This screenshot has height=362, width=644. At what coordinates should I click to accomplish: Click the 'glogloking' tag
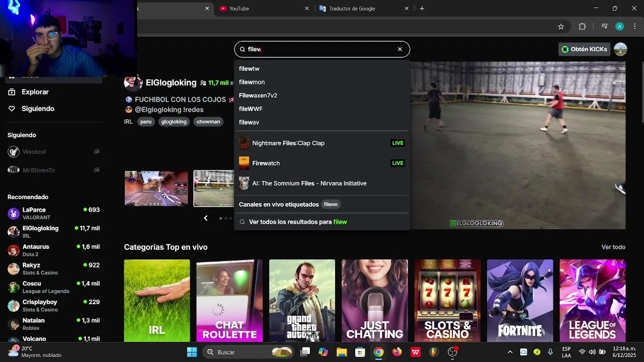174,122
